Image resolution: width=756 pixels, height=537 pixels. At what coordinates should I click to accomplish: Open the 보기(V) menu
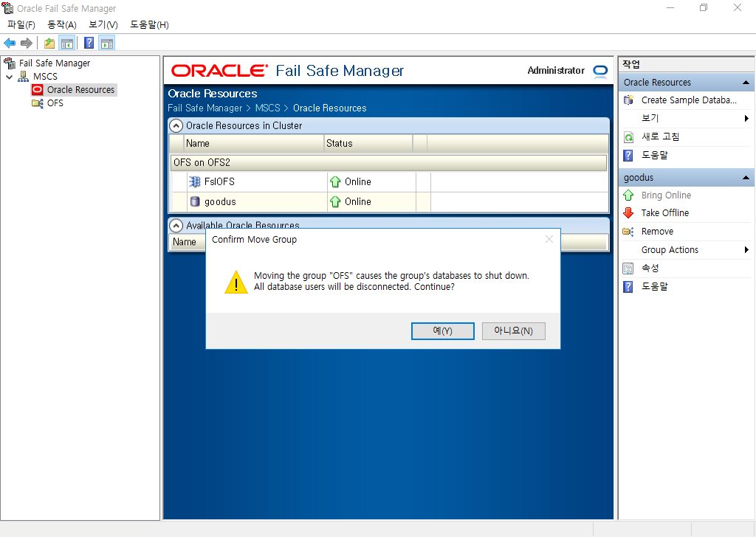coord(103,24)
